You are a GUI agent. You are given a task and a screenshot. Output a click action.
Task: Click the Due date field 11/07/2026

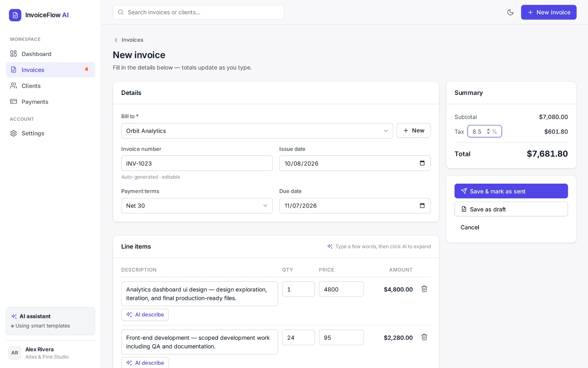point(355,206)
